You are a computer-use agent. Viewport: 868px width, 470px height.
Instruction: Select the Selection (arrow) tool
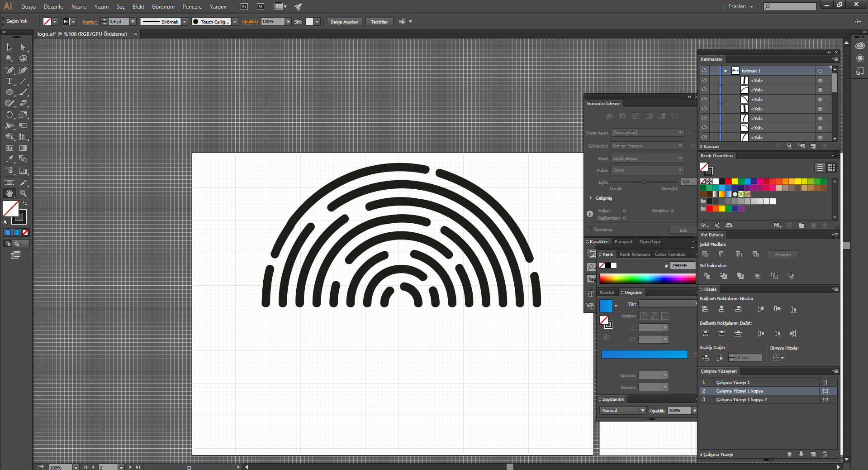(x=9, y=47)
